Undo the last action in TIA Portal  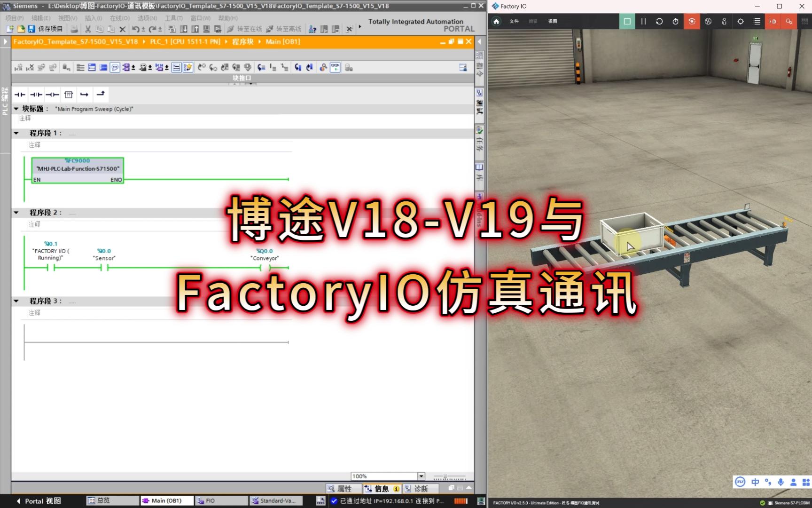(x=135, y=29)
